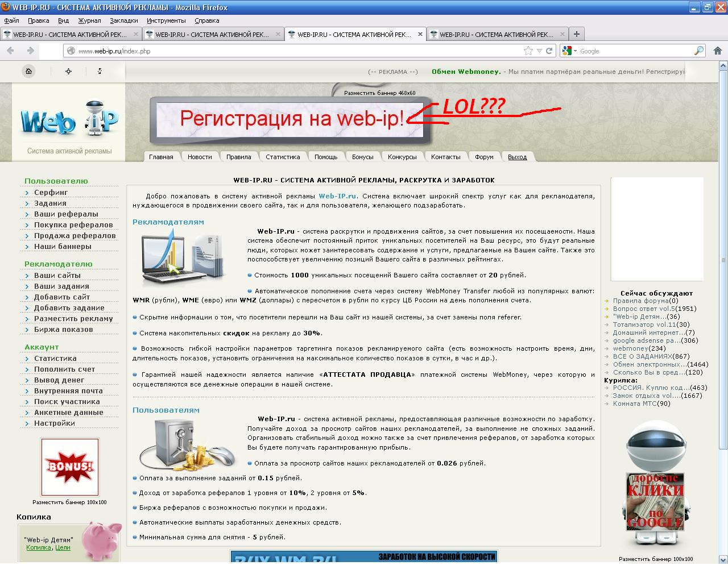Click the 'Дорогие клики по Google' robot banner
The height and width of the screenshot is (582, 728).
click(x=655, y=501)
